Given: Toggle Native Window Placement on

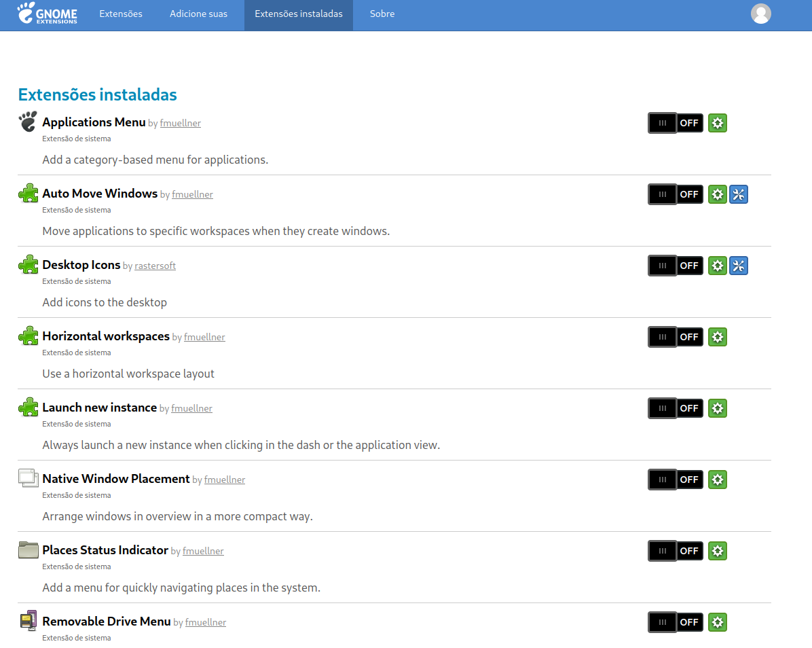Looking at the screenshot, I should coord(676,480).
